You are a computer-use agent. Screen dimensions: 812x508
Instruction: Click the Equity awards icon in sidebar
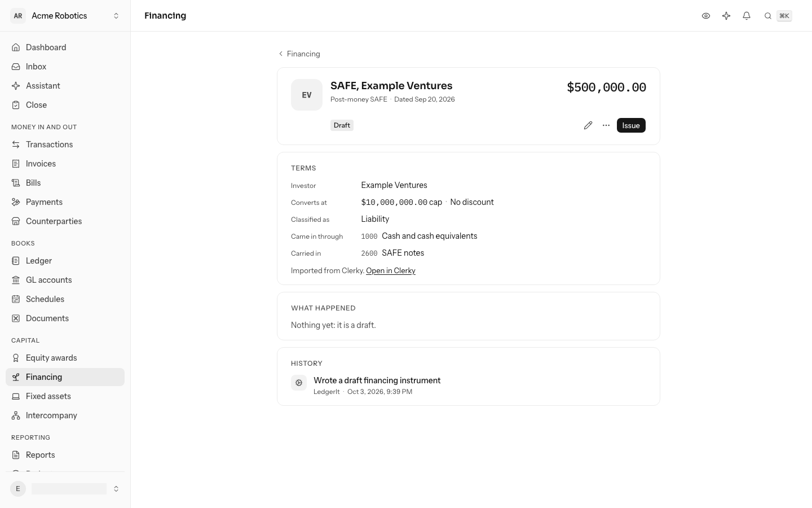coord(16,358)
